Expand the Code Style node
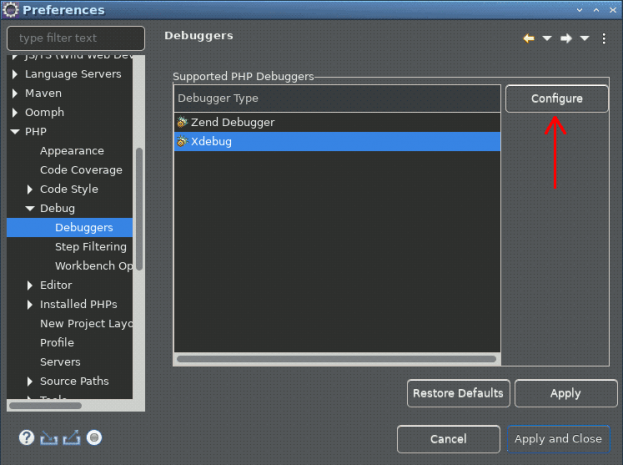 tap(30, 189)
